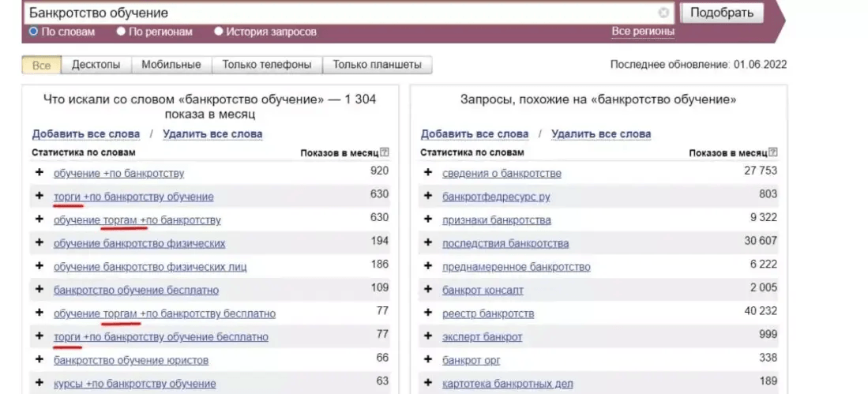Switch to the 'Только планшеты' tab
Viewport: 868px width, 394px height.
pos(377,65)
